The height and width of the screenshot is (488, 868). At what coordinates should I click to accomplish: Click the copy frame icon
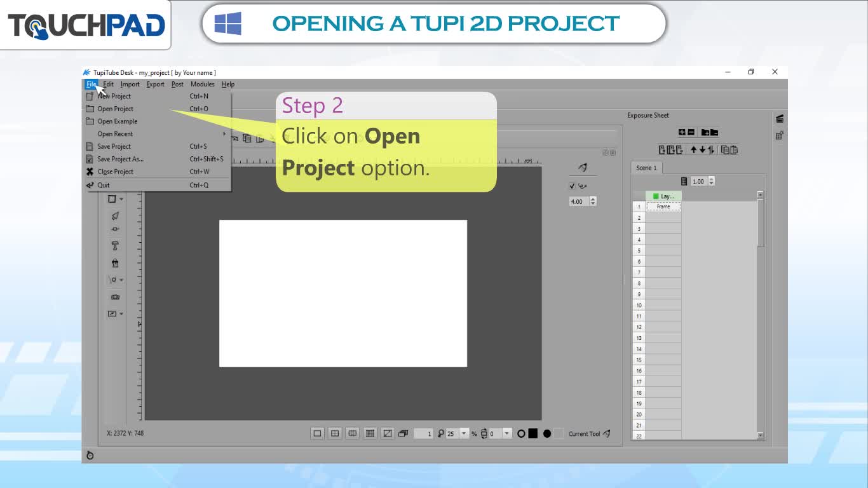(x=725, y=150)
